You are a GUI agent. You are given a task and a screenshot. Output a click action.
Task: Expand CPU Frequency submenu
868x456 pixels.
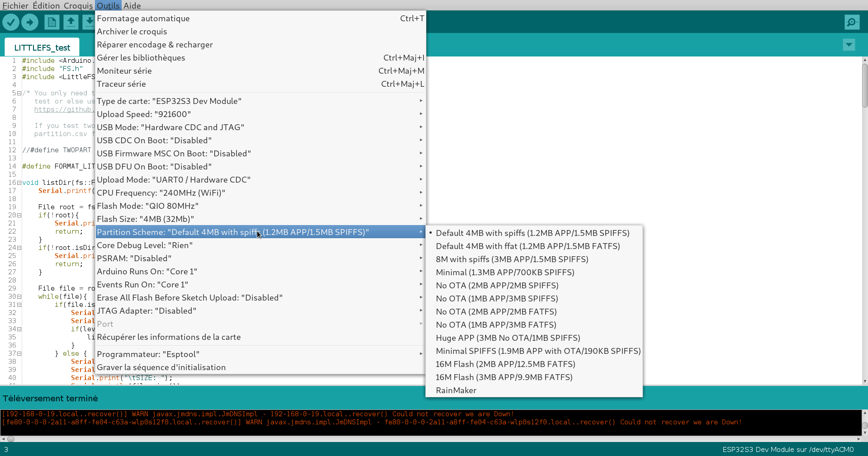260,193
